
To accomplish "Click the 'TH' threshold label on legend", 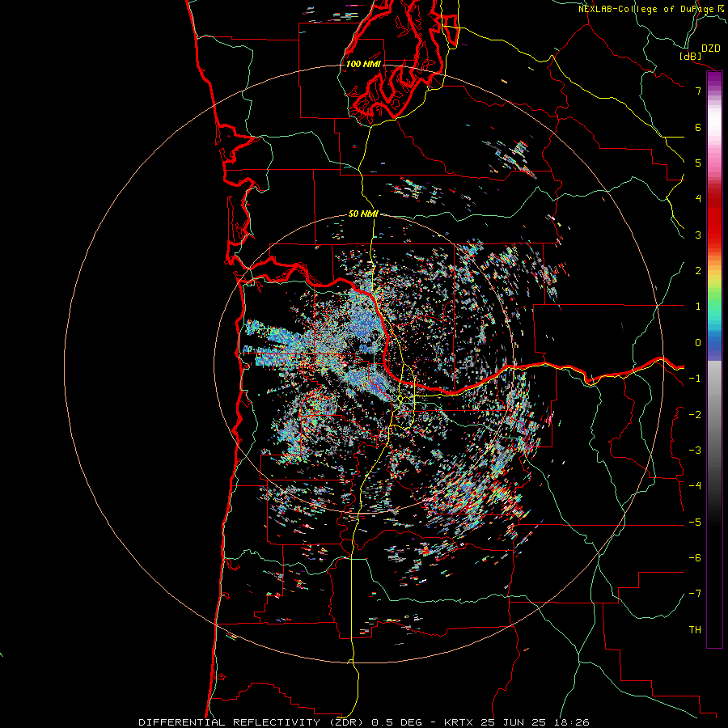I will coord(695,630).
